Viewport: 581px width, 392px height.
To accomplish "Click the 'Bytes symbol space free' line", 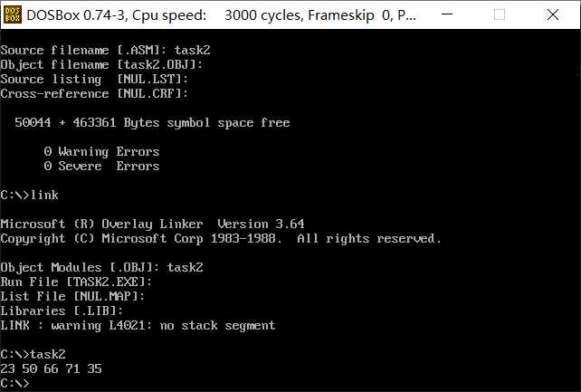I will pos(152,122).
